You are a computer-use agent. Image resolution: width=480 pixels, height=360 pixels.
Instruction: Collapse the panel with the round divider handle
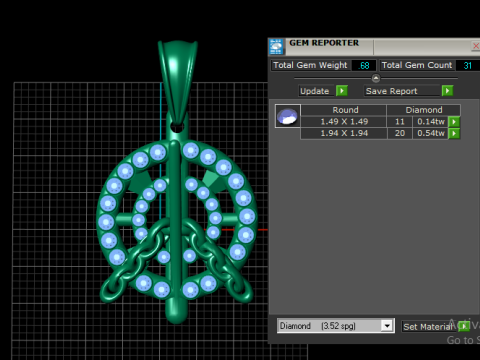376,78
